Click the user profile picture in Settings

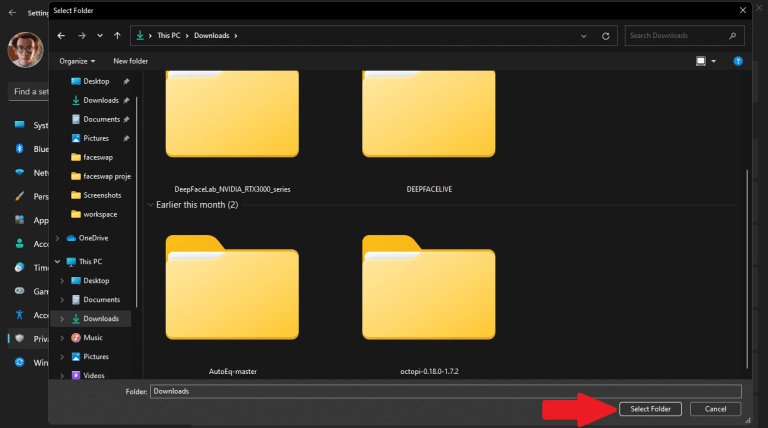tap(25, 50)
